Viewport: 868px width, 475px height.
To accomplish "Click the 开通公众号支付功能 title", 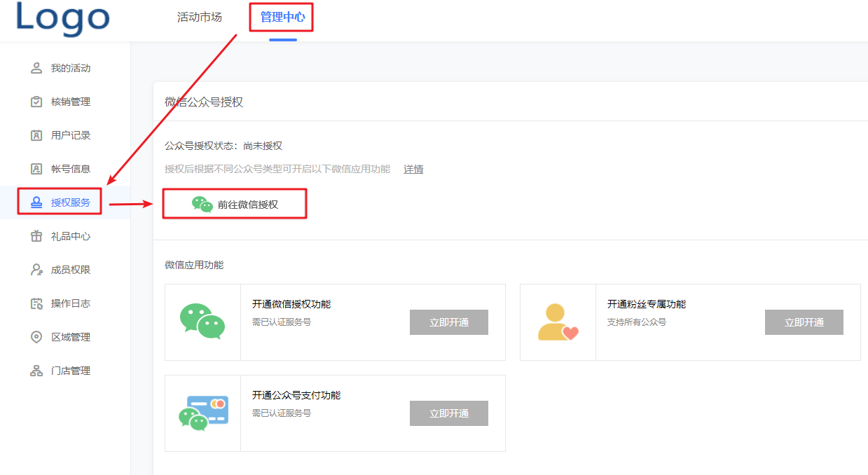I will pyautogui.click(x=296, y=395).
